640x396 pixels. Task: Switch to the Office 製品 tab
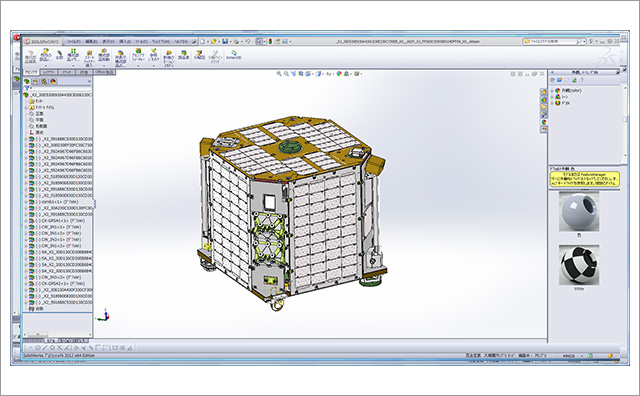[x=104, y=72]
